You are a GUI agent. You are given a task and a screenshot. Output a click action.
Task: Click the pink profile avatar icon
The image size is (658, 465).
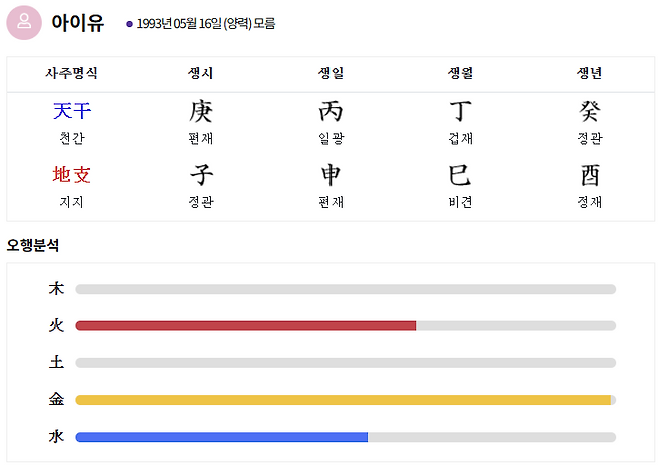(24, 22)
